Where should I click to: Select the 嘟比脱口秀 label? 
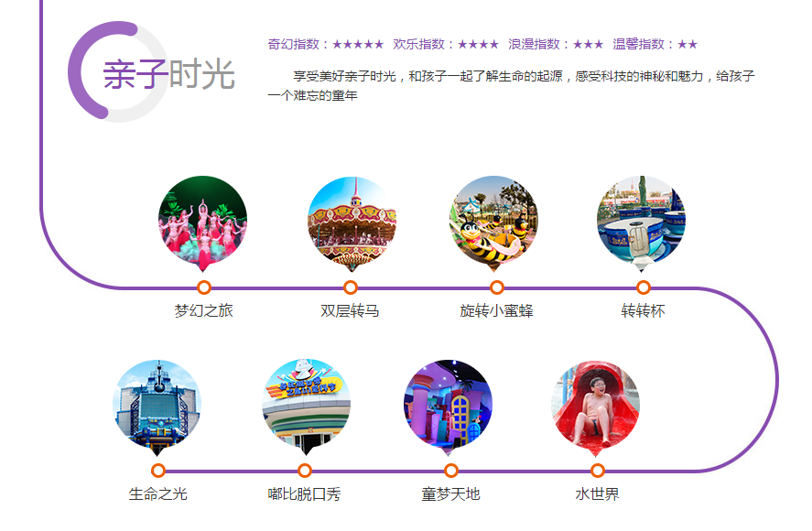305,493
